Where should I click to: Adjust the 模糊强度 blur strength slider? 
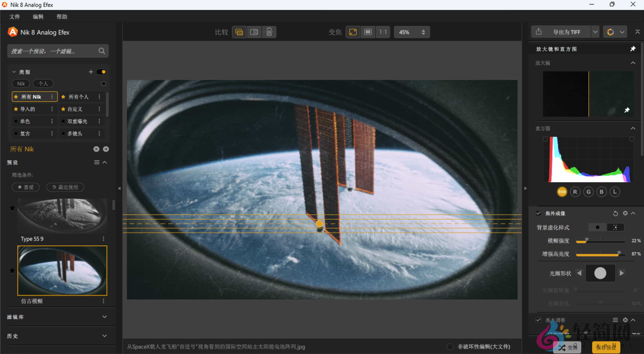[586, 241]
